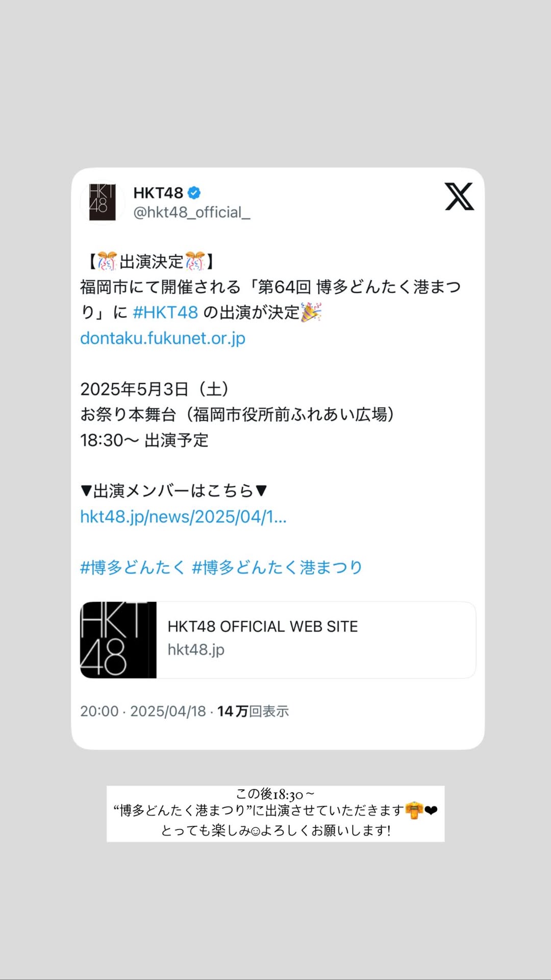The width and height of the screenshot is (551, 980).
Task: Click the first confetti ball emoji
Action: [107, 261]
